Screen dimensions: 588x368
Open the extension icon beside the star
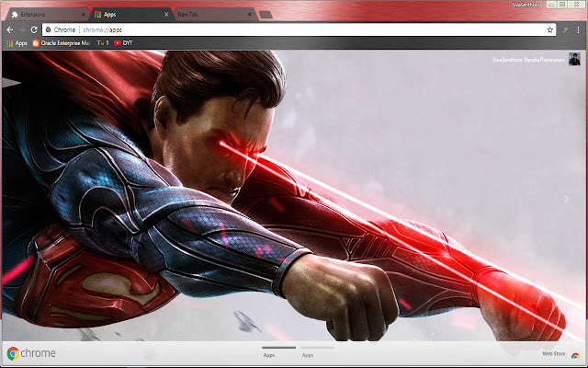click(565, 29)
